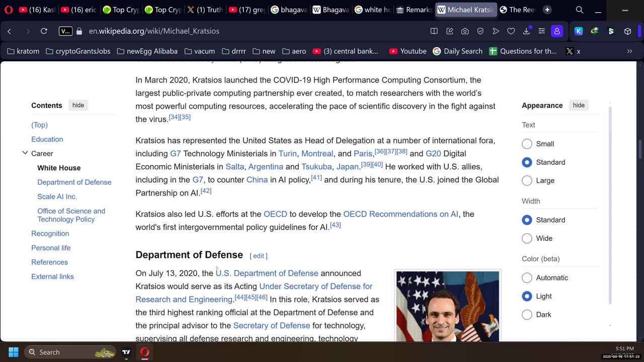Click the Windows taskbar Search box
Image resolution: width=644 pixels, height=362 pixels.
coord(70,352)
